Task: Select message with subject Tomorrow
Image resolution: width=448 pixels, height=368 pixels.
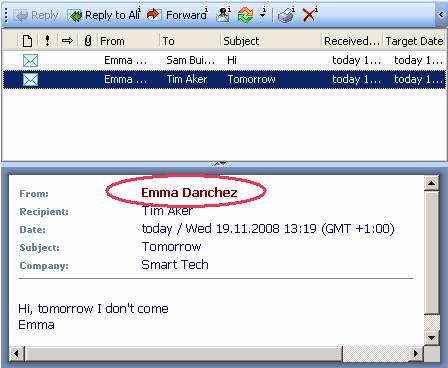Action: (224, 79)
